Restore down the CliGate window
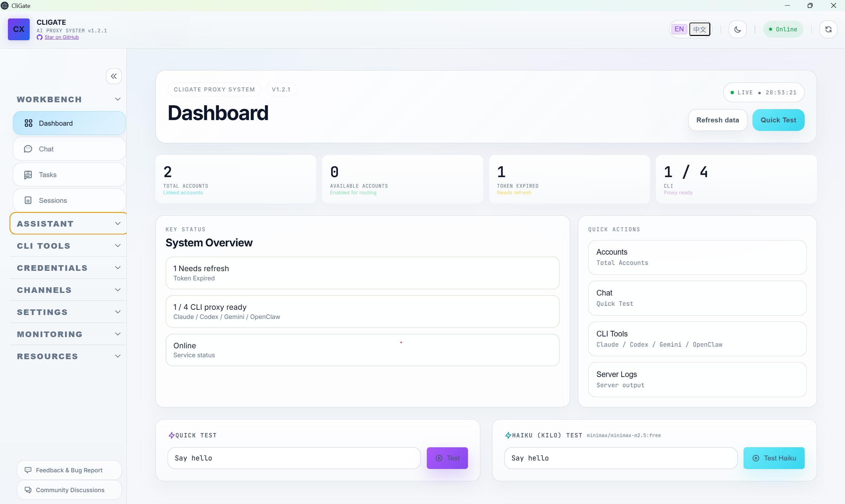845x504 pixels. (810, 5)
